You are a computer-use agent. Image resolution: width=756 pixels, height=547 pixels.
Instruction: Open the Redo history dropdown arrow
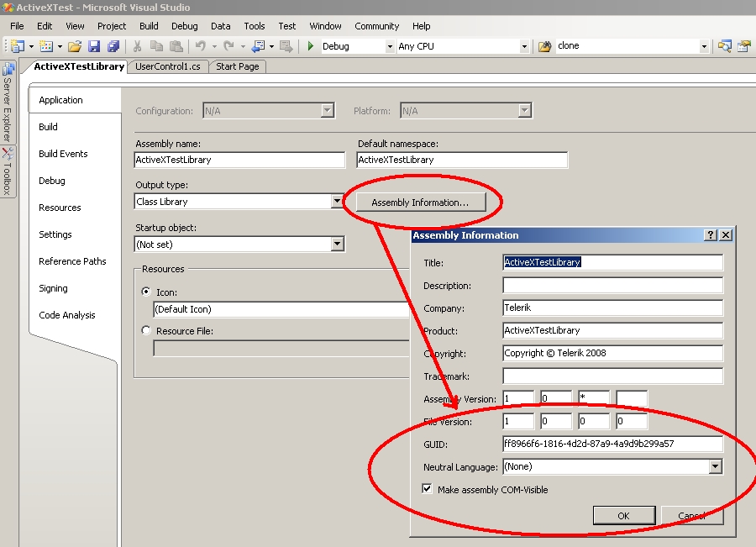click(243, 47)
